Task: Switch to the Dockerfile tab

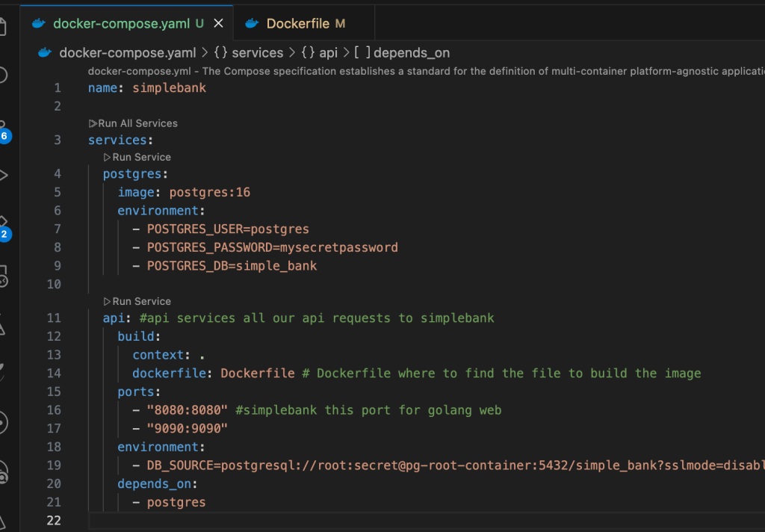Action: (297, 24)
